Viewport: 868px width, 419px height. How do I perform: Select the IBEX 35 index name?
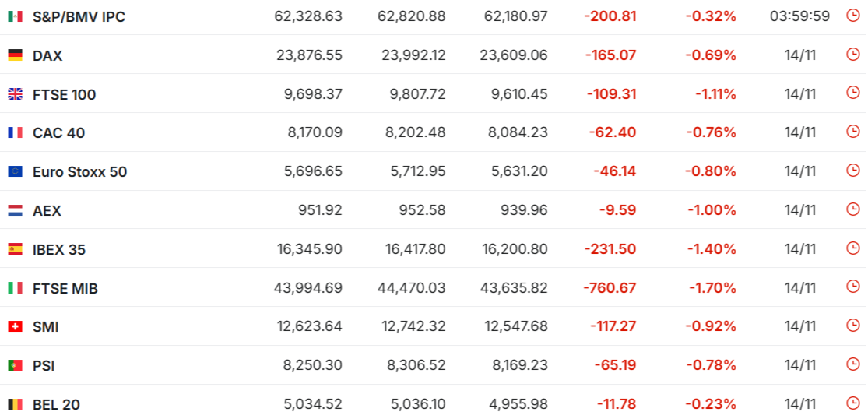(x=59, y=250)
